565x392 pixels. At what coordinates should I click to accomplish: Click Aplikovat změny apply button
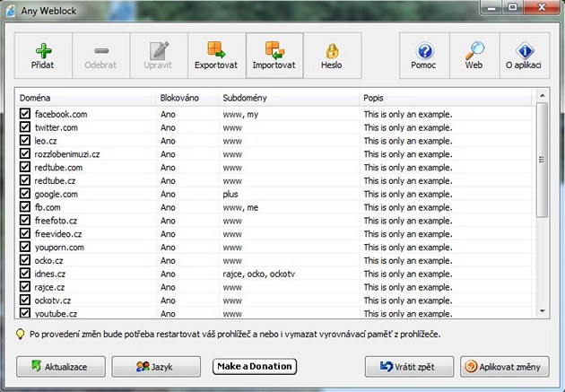(505, 367)
